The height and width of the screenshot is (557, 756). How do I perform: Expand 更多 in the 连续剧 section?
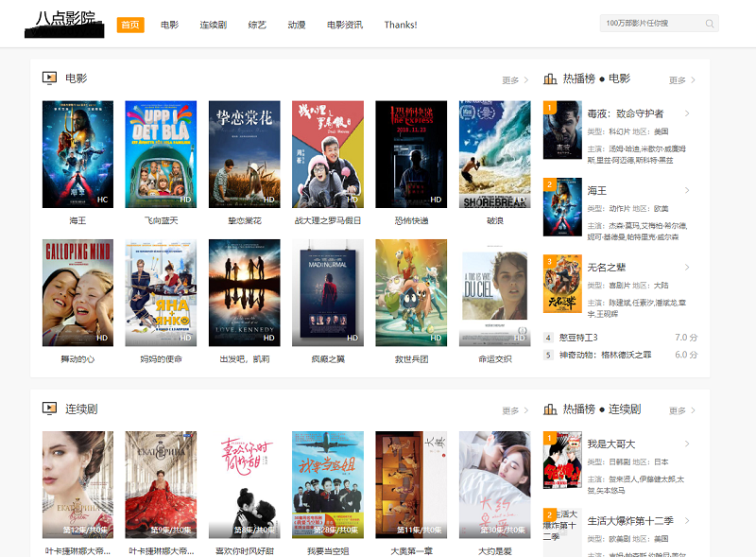[515, 410]
